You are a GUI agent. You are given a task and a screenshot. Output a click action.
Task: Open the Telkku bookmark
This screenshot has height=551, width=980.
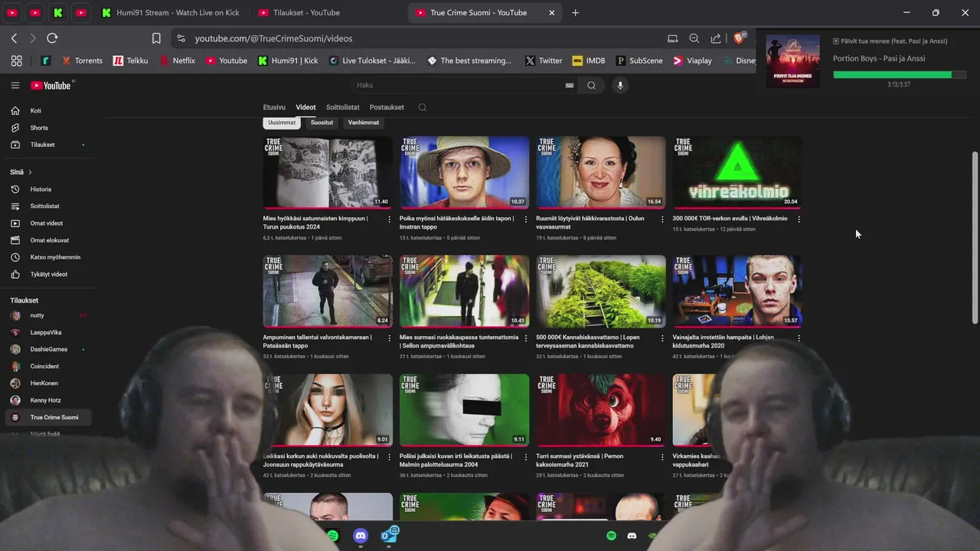coord(131,60)
